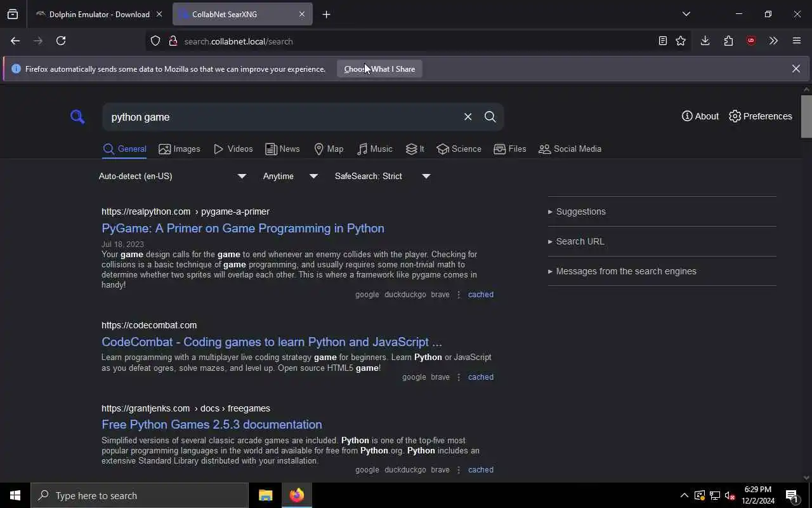Viewport: 812px width, 508px height.
Task: Open more options dots for PyGame result
Action: click(x=459, y=295)
